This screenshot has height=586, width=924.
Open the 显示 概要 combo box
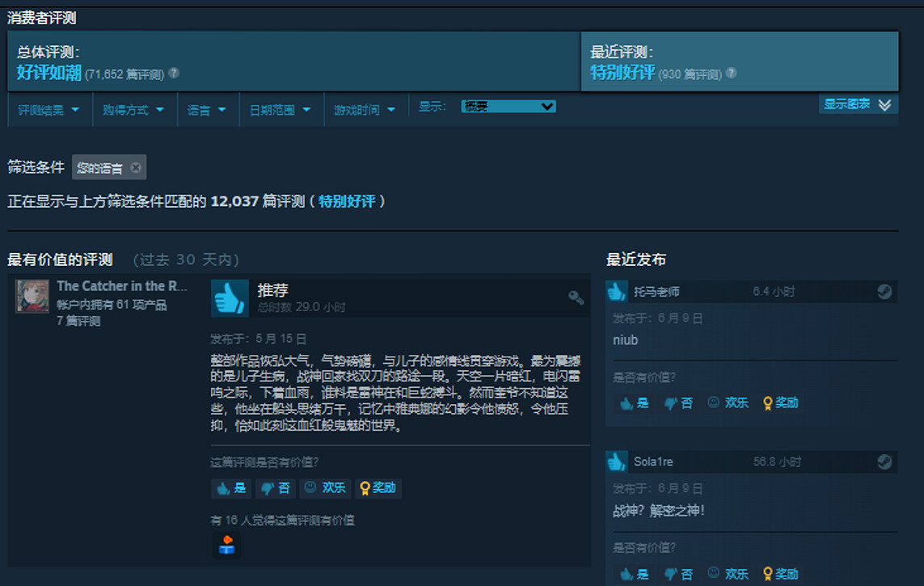point(508,107)
